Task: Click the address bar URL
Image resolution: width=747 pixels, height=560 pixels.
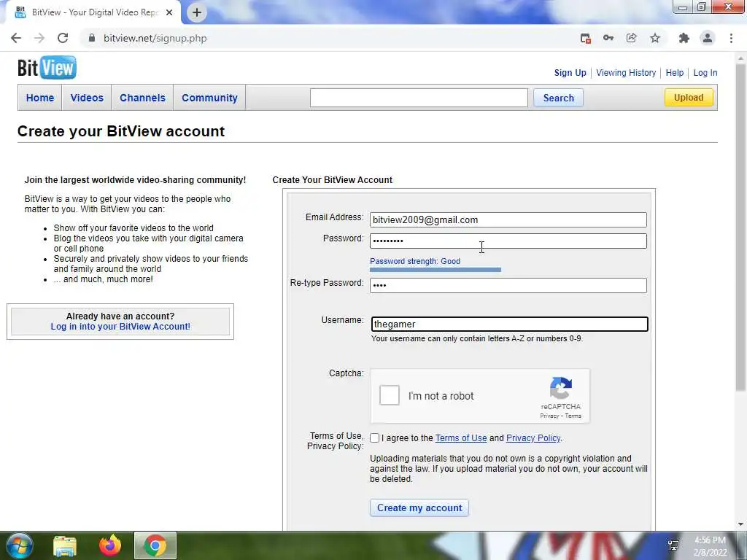Action: [x=155, y=38]
